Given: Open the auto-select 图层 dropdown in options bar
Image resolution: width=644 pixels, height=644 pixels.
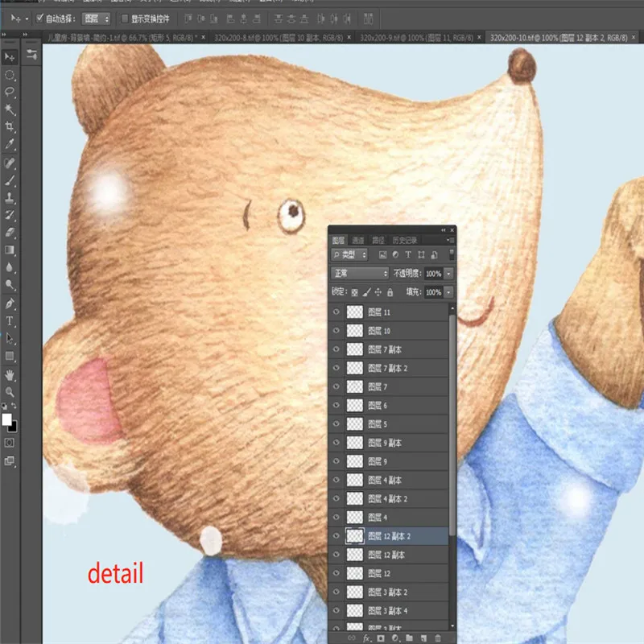Looking at the screenshot, I should (x=96, y=18).
